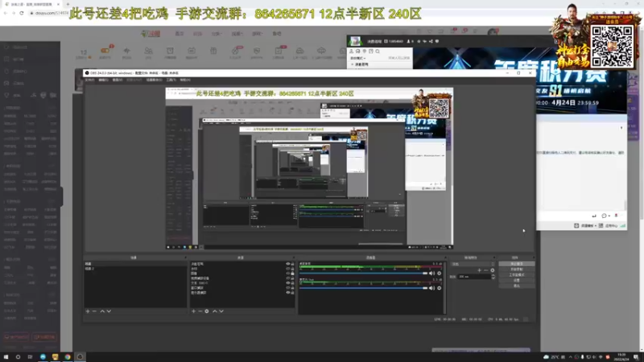This screenshot has height=362, width=644.
Task: Switch to OBS via taskbar icon
Action: 80,357
